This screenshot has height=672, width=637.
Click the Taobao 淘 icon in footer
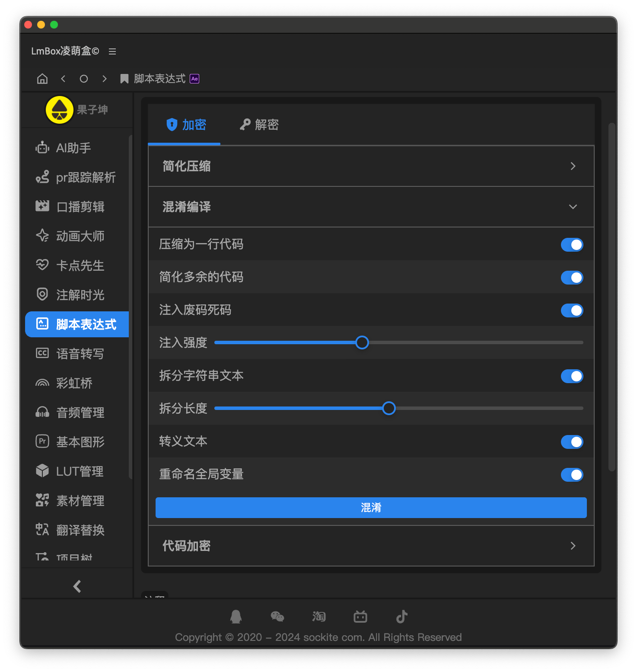319,617
